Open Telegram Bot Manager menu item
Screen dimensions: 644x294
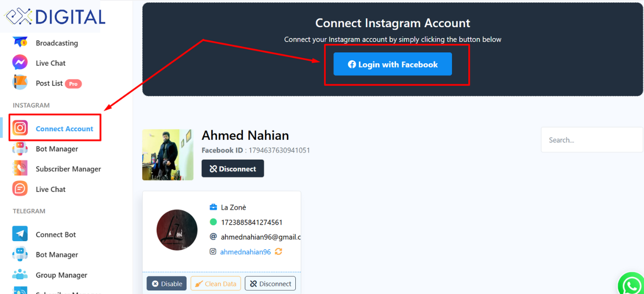pyautogui.click(x=57, y=255)
